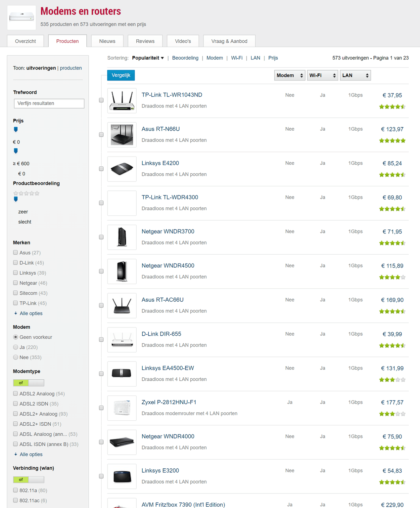Check the D-Link brand filter
The image size is (420, 508).
(16, 263)
